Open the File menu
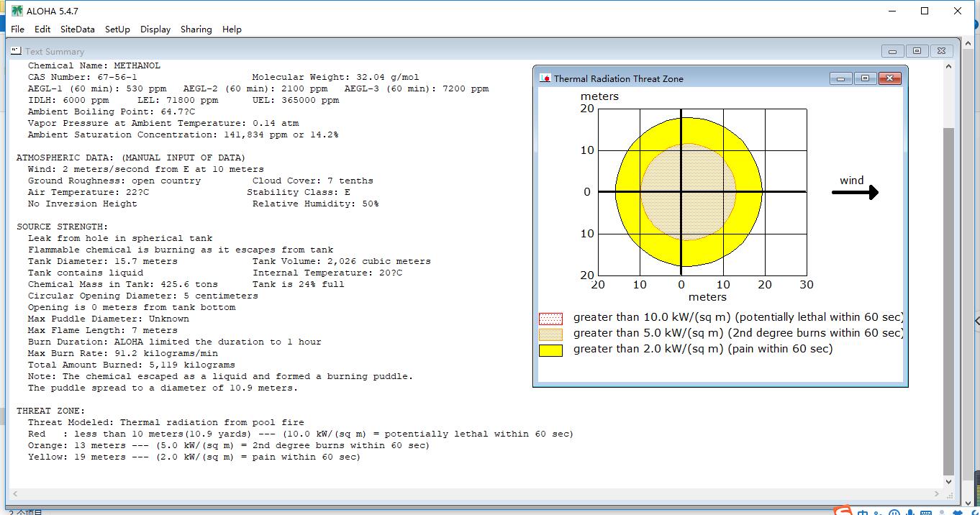This screenshot has height=515, width=980. click(18, 29)
